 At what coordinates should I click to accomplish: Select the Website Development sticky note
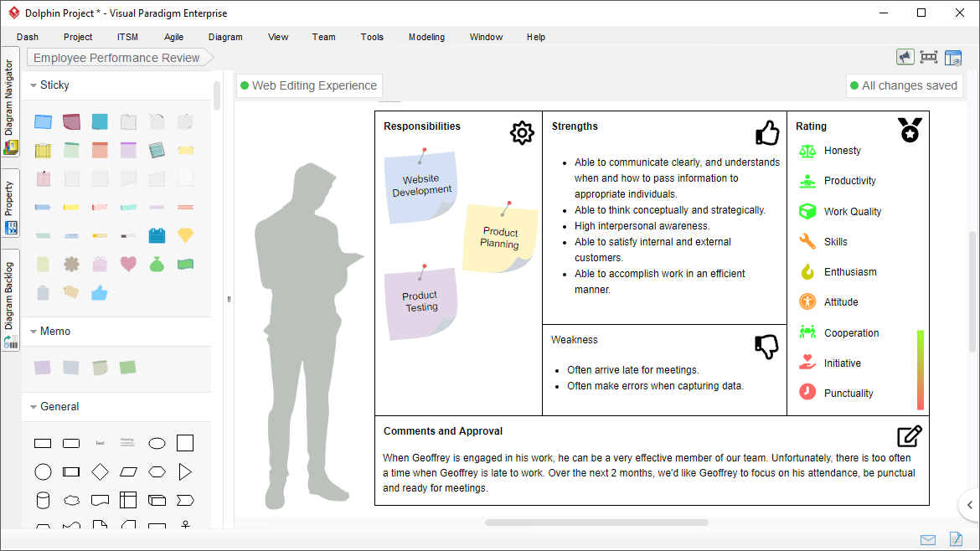420,186
